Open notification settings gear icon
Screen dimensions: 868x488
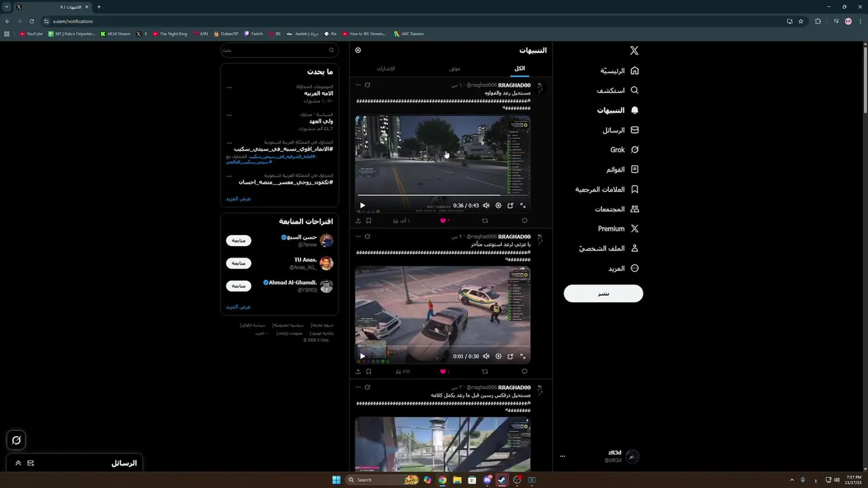coord(358,50)
